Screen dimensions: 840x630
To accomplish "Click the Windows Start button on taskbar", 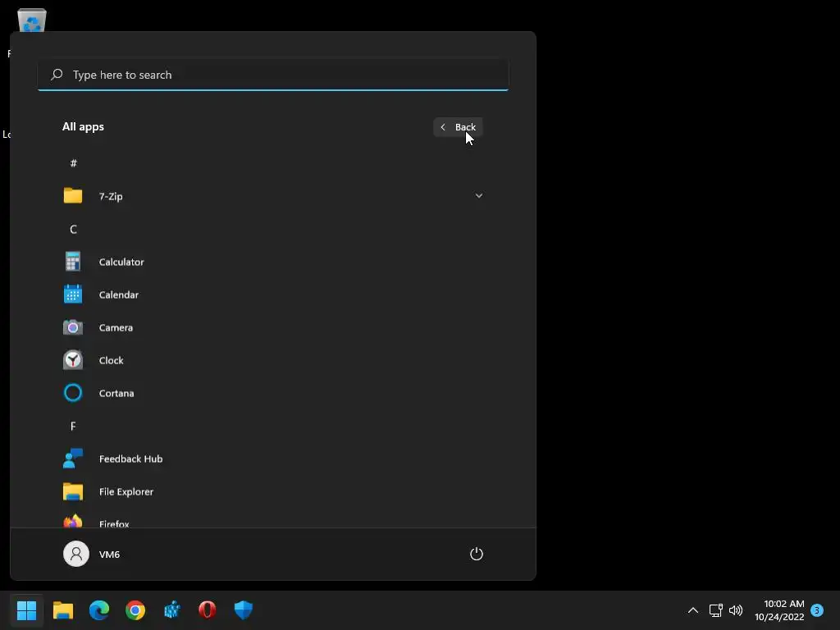I will point(27,609).
